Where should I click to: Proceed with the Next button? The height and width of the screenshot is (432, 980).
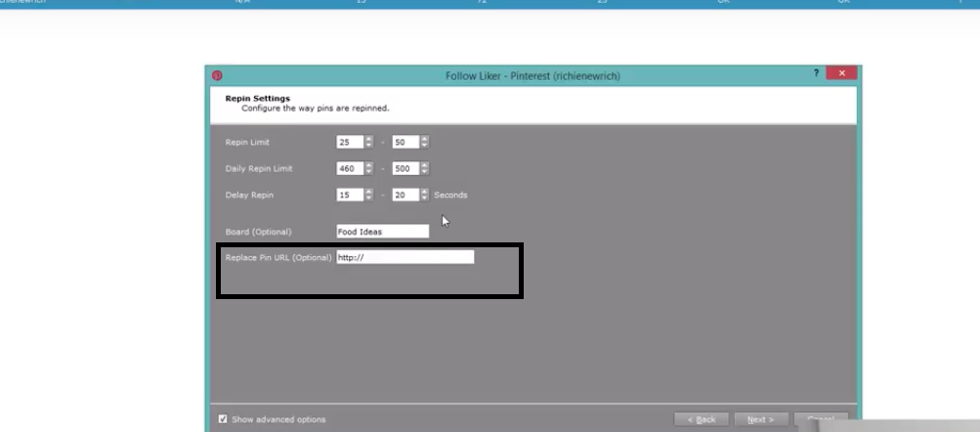760,419
